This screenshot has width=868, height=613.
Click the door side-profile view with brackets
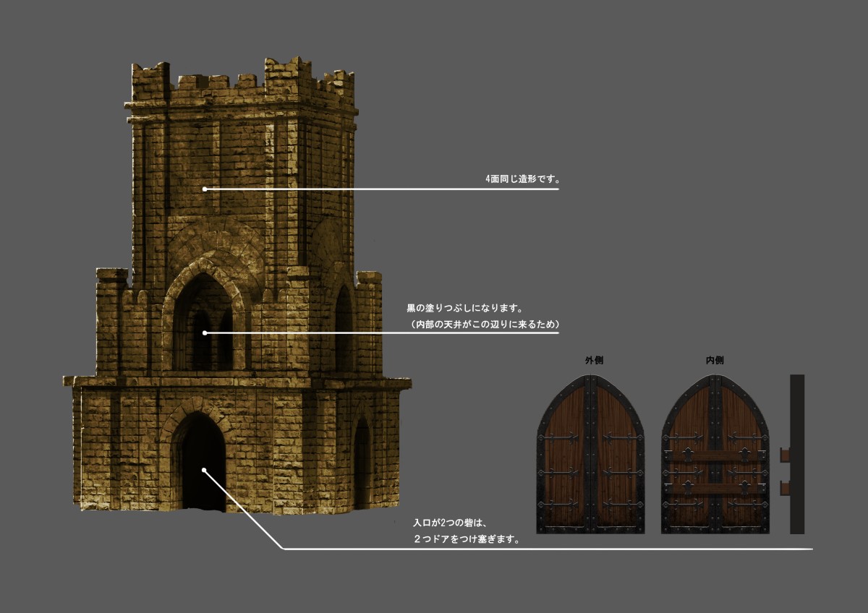(x=793, y=455)
